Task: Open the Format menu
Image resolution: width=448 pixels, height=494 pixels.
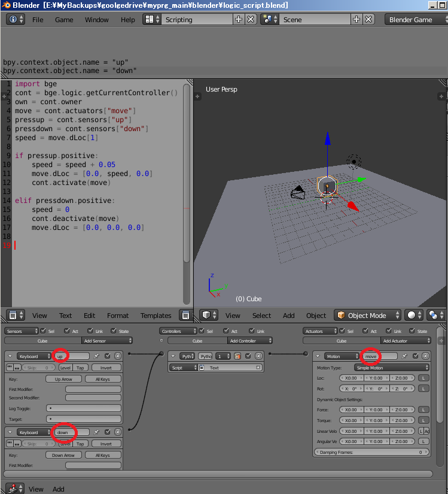Action: tap(118, 316)
